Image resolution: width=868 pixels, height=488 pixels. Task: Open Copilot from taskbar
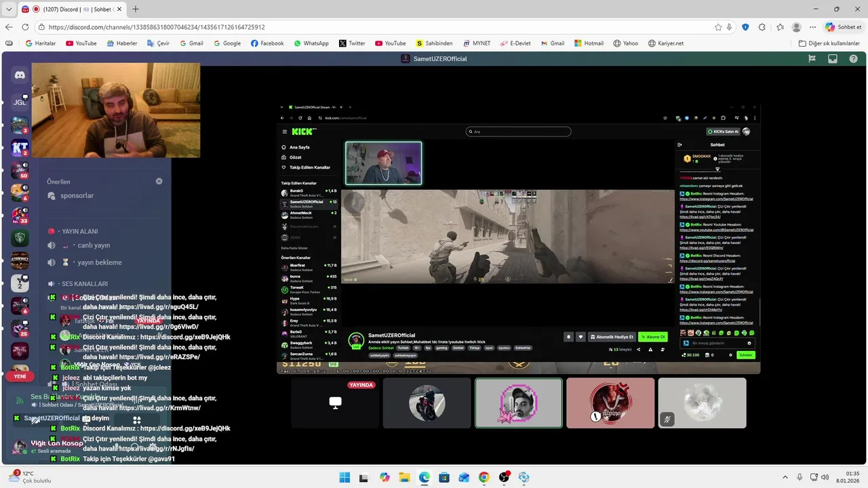click(x=384, y=477)
